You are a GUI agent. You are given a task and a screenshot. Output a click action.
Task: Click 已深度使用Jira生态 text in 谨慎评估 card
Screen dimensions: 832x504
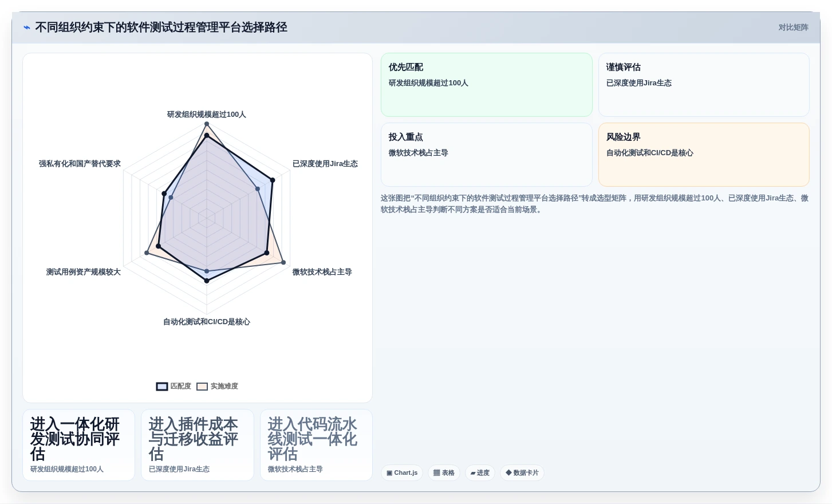click(639, 83)
